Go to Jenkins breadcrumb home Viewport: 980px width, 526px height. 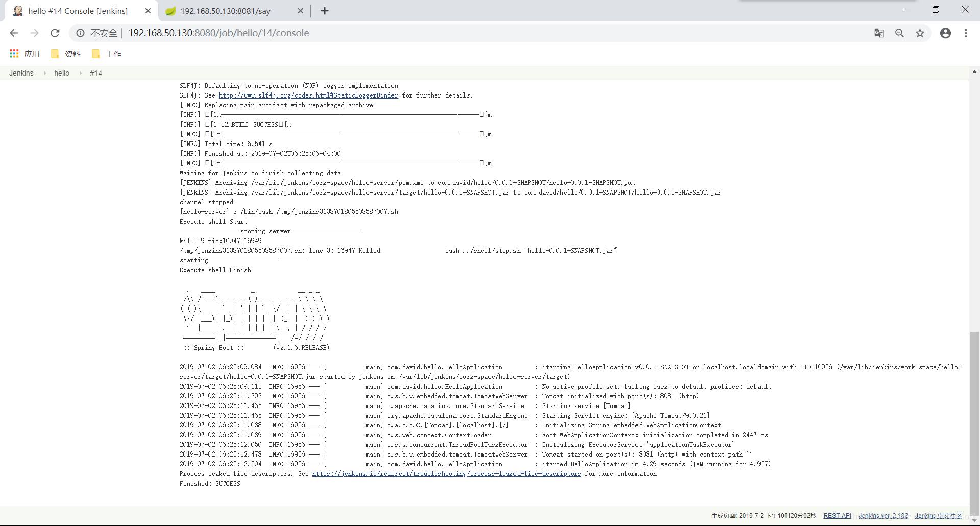pos(21,73)
